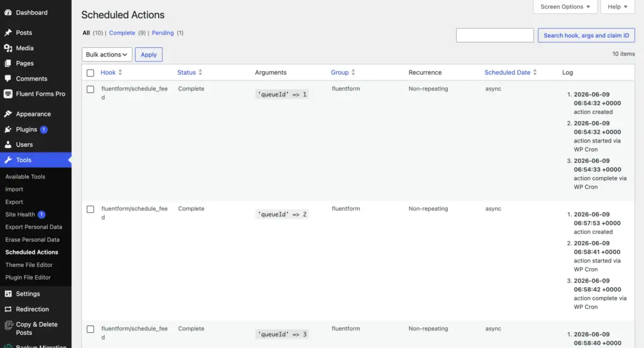Click the Hook column header link
The image size is (644, 348).
(x=108, y=72)
